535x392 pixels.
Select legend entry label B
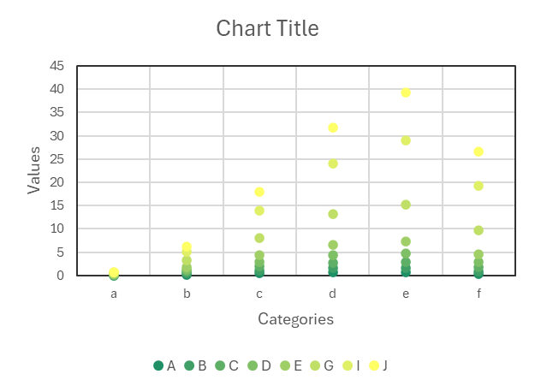click(202, 365)
